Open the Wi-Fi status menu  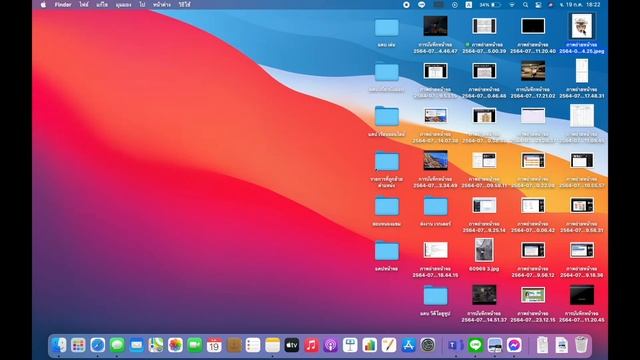coord(512,4)
